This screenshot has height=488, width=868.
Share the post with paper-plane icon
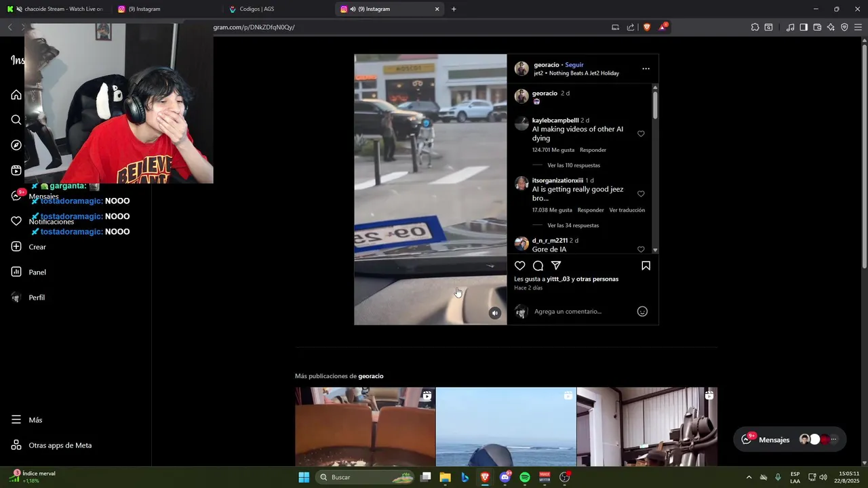556,266
